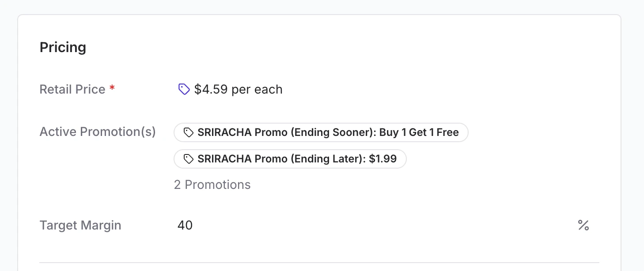Click tag icon in the $1.99 promo chip
This screenshot has height=271, width=644.
(x=189, y=159)
